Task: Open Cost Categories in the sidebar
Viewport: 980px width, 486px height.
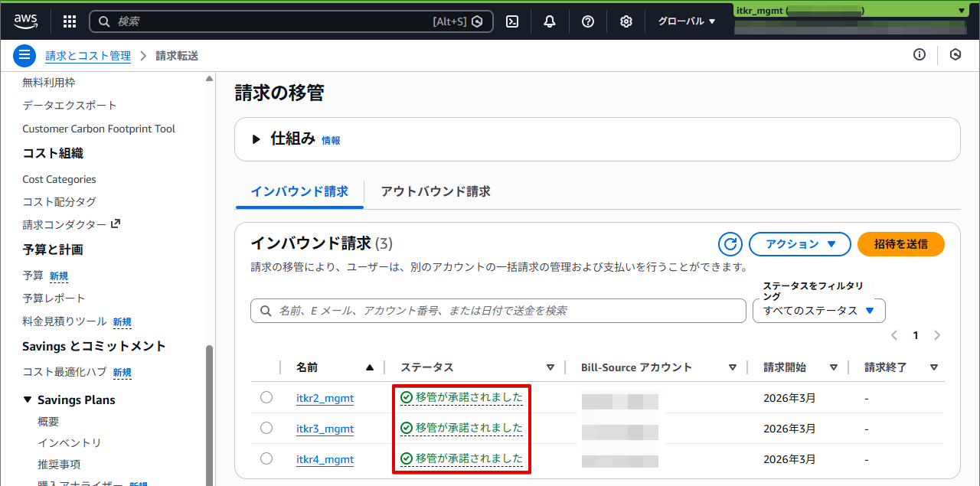Action: coord(59,179)
